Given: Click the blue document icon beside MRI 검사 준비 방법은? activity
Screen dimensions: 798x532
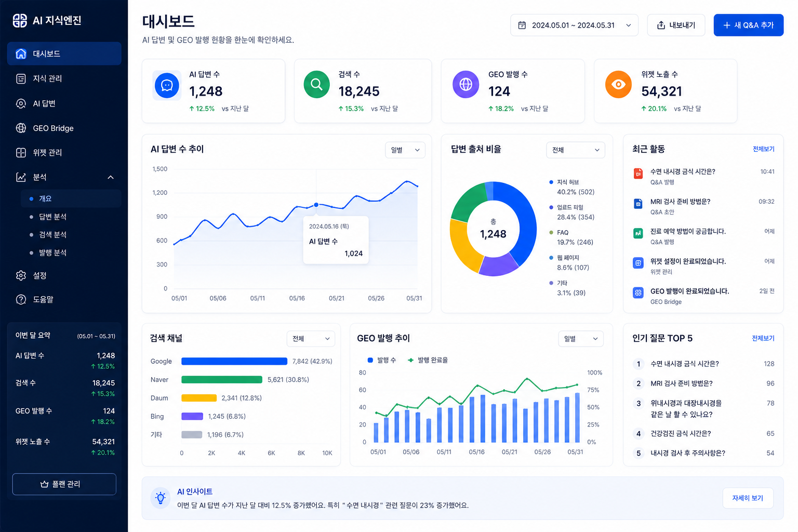Looking at the screenshot, I should click(638, 204).
